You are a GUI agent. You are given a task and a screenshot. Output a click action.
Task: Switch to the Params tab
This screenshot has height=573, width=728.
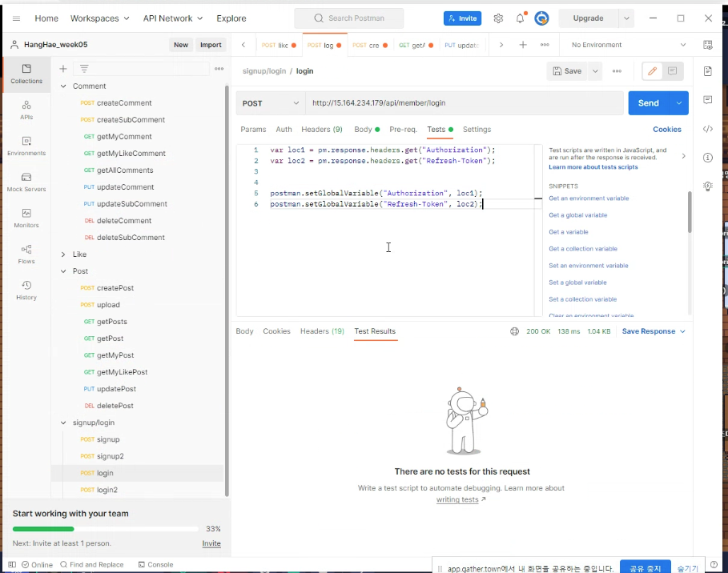pyautogui.click(x=253, y=130)
